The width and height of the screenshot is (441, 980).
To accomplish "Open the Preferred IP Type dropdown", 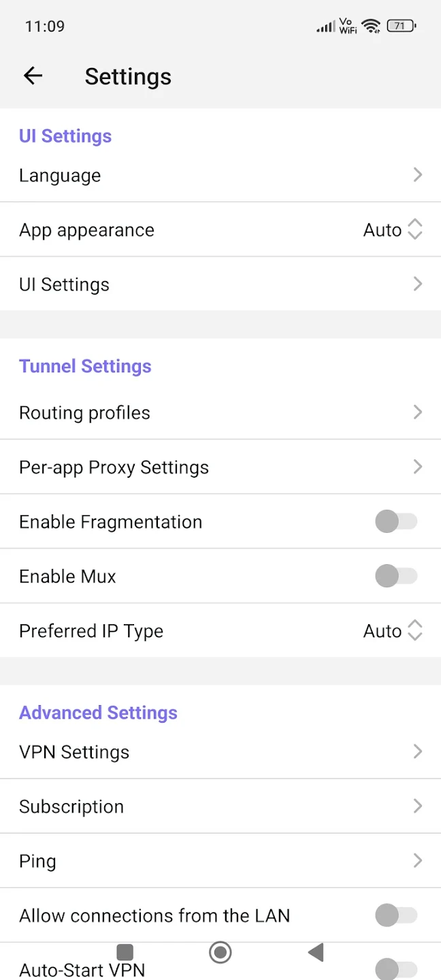I will [393, 631].
